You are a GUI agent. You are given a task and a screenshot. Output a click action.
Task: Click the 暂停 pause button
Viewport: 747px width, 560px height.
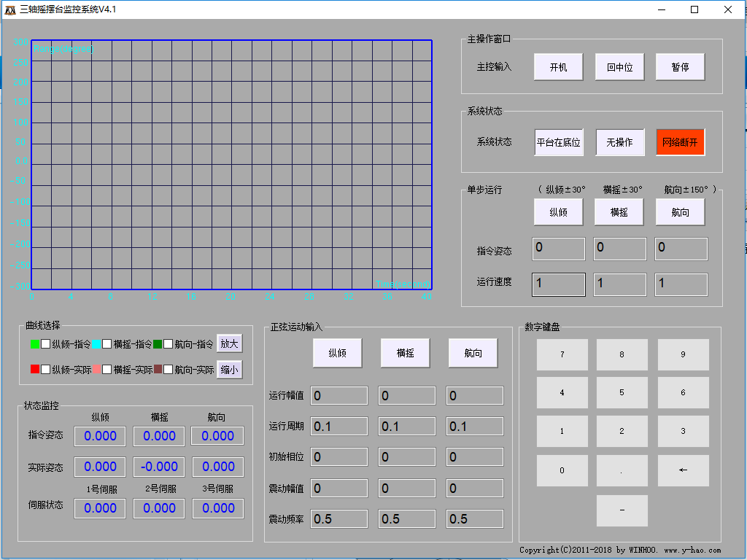[x=680, y=67]
